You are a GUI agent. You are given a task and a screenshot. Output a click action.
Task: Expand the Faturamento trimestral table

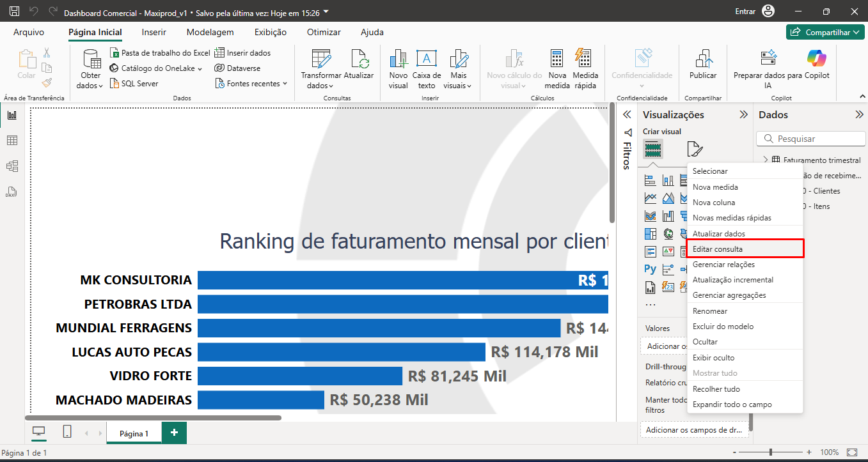766,160
